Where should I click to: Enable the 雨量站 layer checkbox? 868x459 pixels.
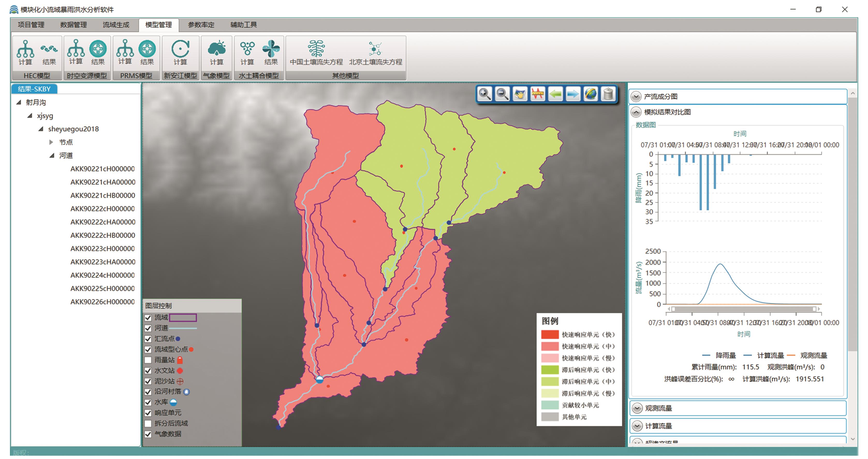(148, 360)
